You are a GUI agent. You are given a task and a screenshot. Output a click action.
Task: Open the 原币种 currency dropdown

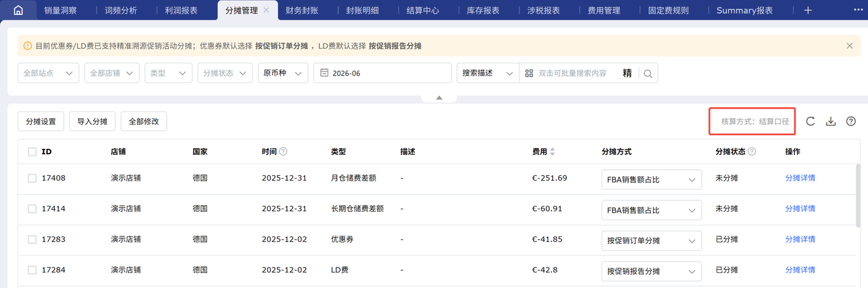[x=283, y=73]
